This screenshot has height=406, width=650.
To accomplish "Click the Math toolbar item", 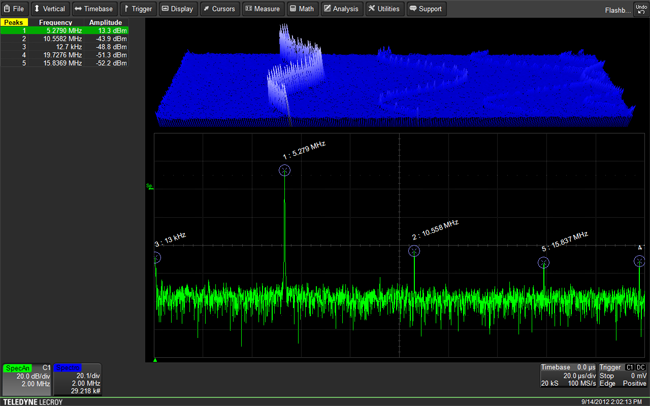I will point(302,9).
